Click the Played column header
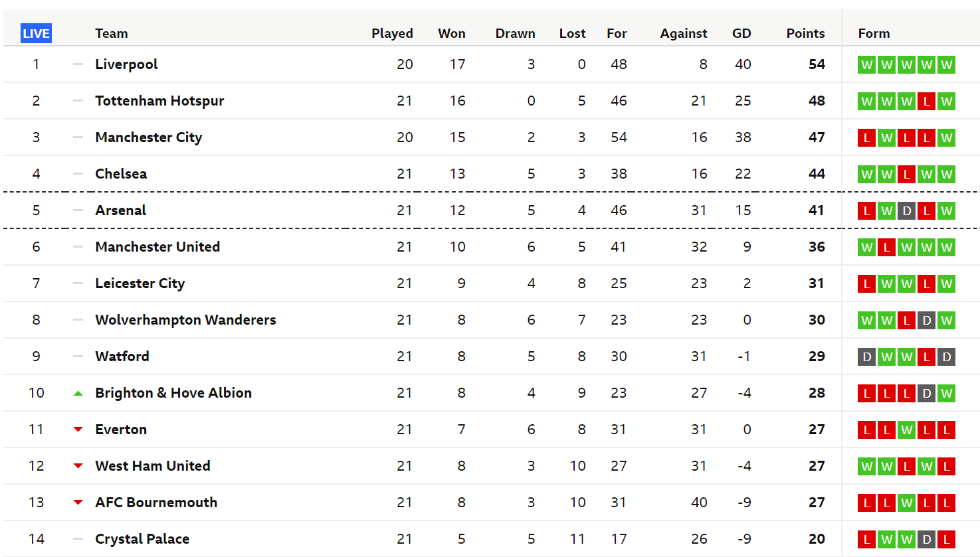This screenshot has width=980, height=557. pyautogui.click(x=392, y=33)
